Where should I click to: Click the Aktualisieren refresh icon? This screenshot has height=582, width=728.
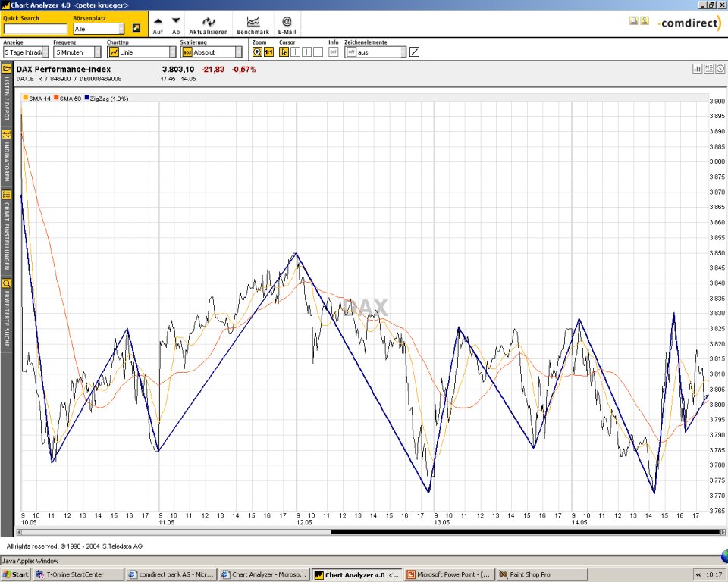(208, 22)
